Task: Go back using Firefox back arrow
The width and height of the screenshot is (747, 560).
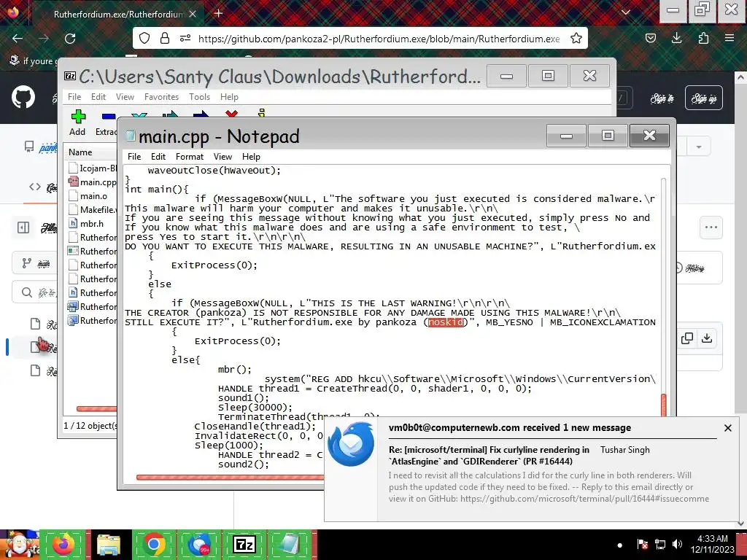Action: (x=18, y=39)
